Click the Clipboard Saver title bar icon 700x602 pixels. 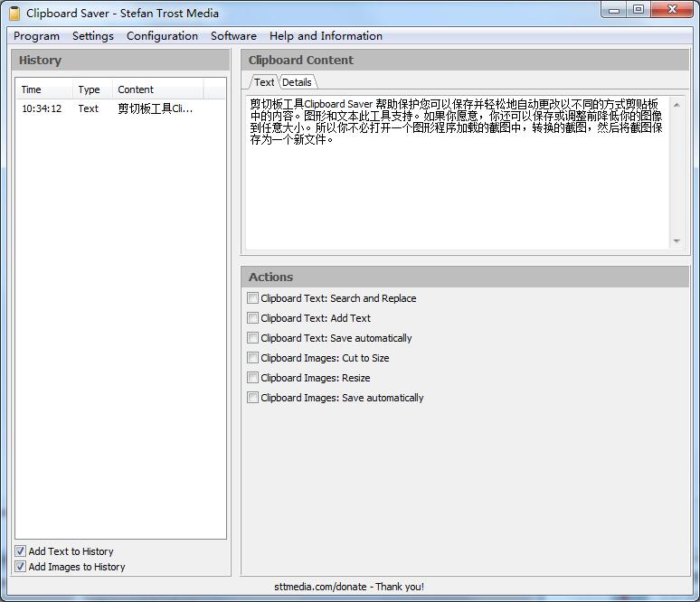pyautogui.click(x=14, y=14)
